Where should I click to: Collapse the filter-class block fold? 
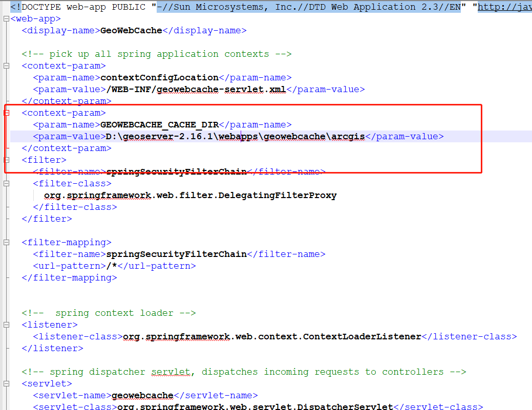pyautogui.click(x=5, y=183)
